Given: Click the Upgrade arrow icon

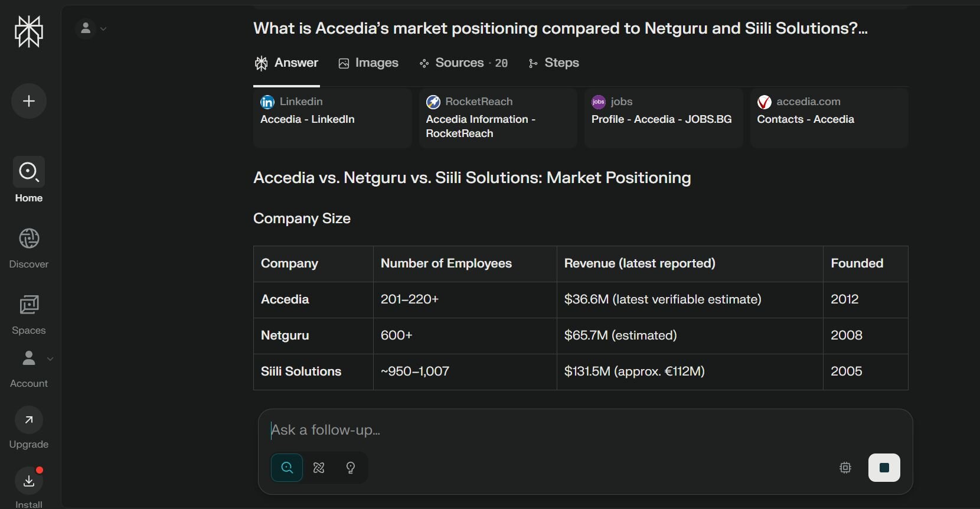Looking at the screenshot, I should point(29,420).
